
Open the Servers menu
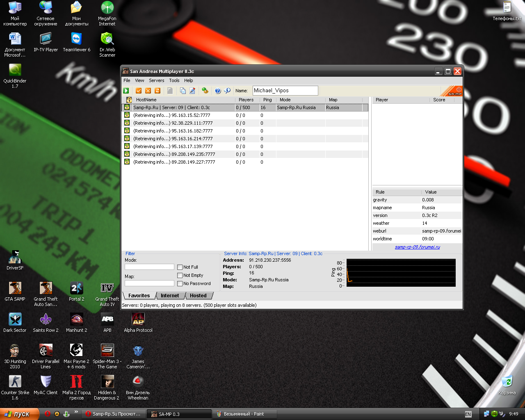coord(156,80)
